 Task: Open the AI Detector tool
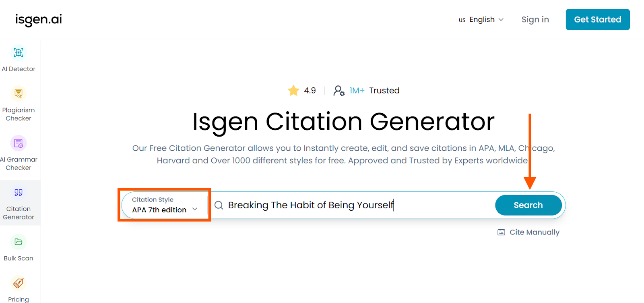point(19,58)
